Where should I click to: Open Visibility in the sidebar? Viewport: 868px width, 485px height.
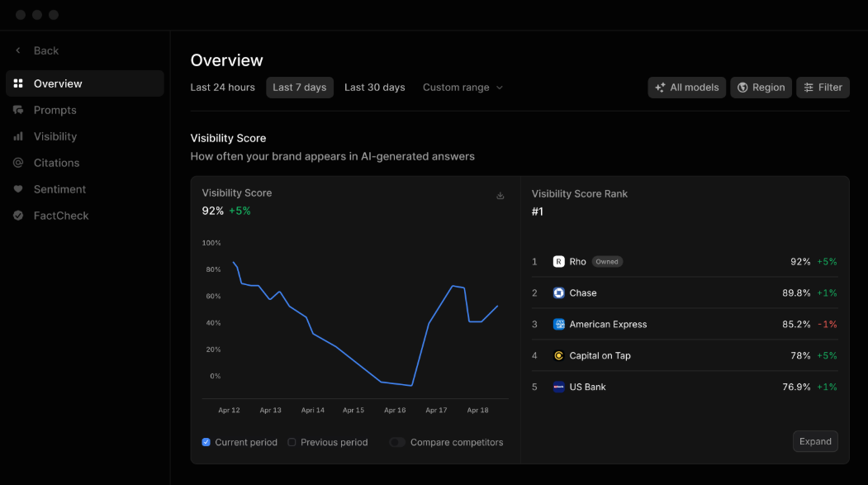coord(85,136)
